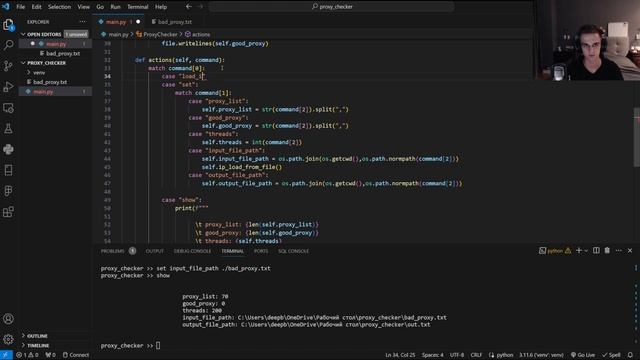Switch to the Ports panel tab
Image resolution: width=640 pixels, height=360 pixels.
[x=261, y=251]
